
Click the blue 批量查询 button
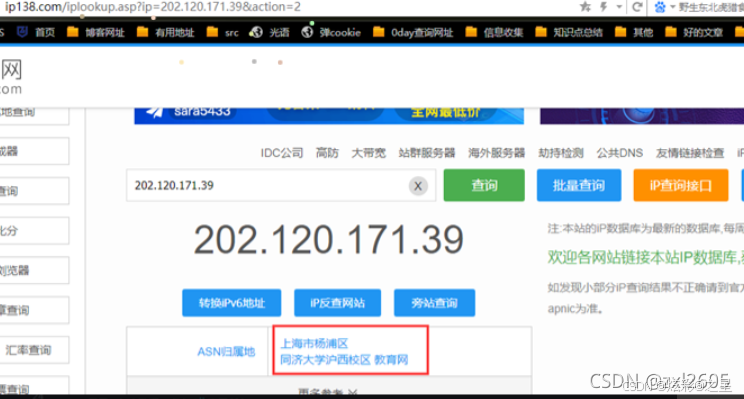tap(579, 185)
